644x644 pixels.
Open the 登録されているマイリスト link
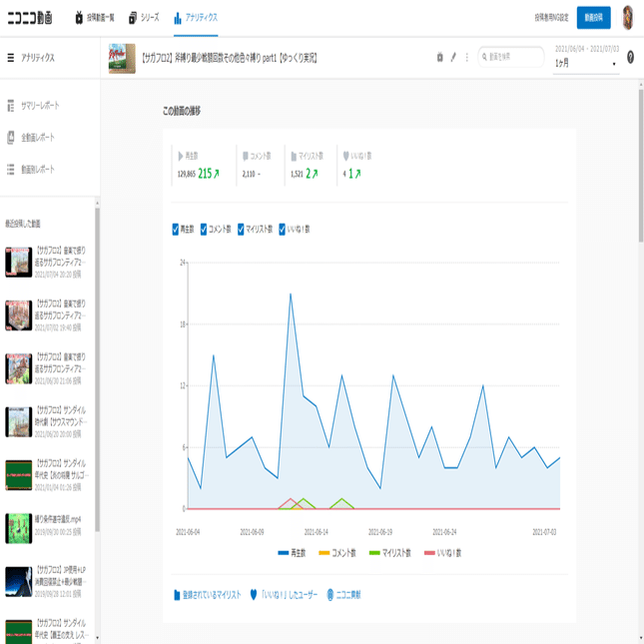click(212, 595)
